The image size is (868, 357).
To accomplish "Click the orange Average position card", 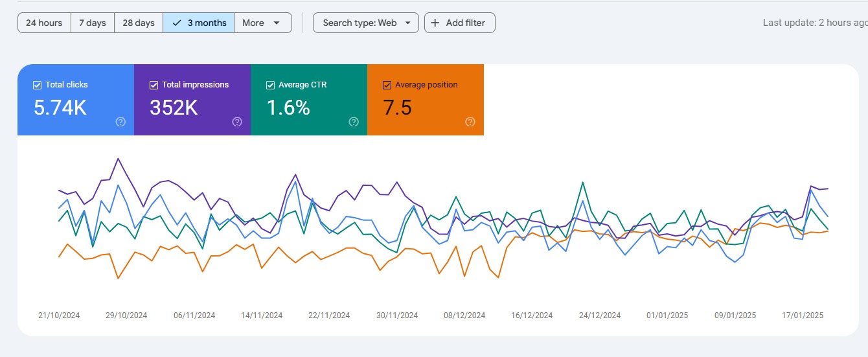I will [x=426, y=100].
